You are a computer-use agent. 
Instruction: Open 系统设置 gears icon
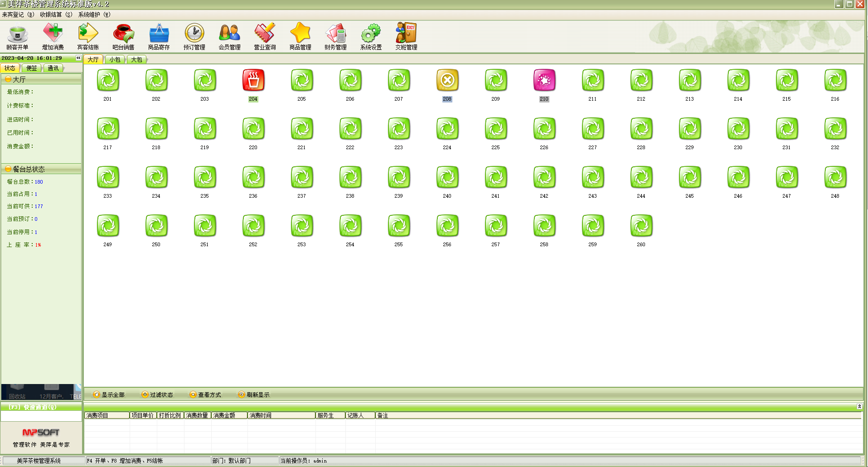[371, 37]
